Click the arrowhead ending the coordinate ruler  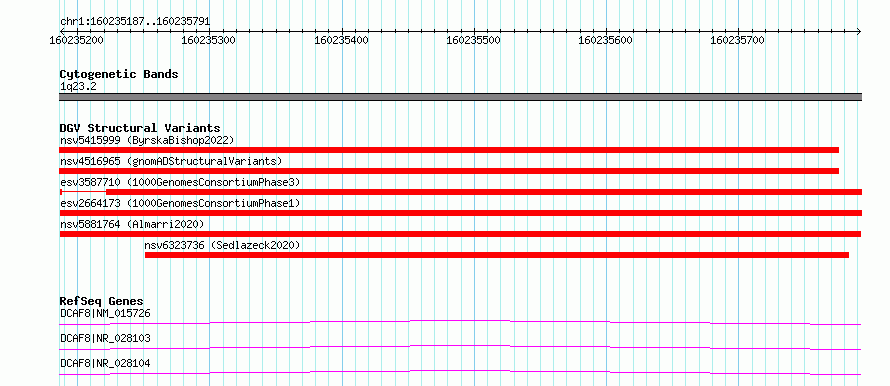coord(859,31)
